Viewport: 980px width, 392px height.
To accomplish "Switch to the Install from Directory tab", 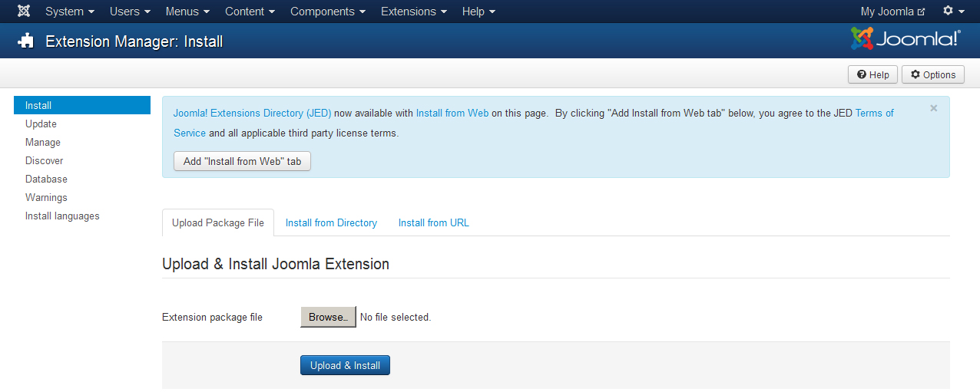I will [x=331, y=222].
